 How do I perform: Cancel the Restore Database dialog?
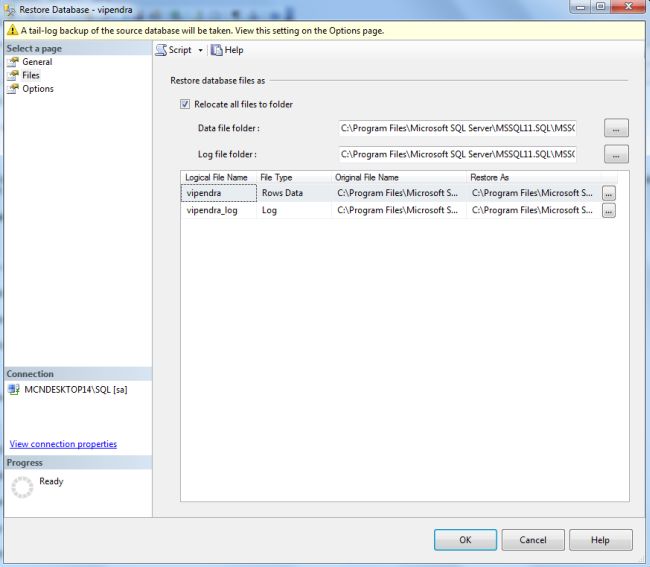(533, 540)
